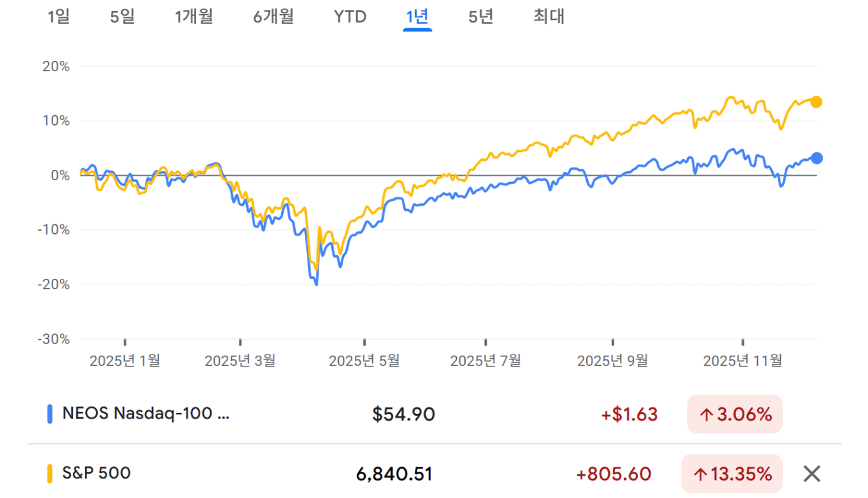Click the blue NEOS legend color bar
Image resolution: width=868 pixels, height=498 pixels.
pos(50,414)
